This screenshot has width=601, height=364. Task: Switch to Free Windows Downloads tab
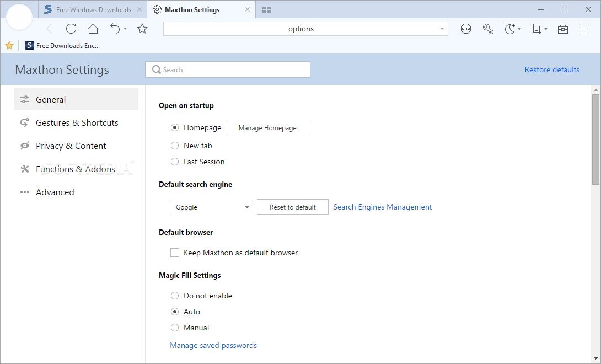[93, 9]
